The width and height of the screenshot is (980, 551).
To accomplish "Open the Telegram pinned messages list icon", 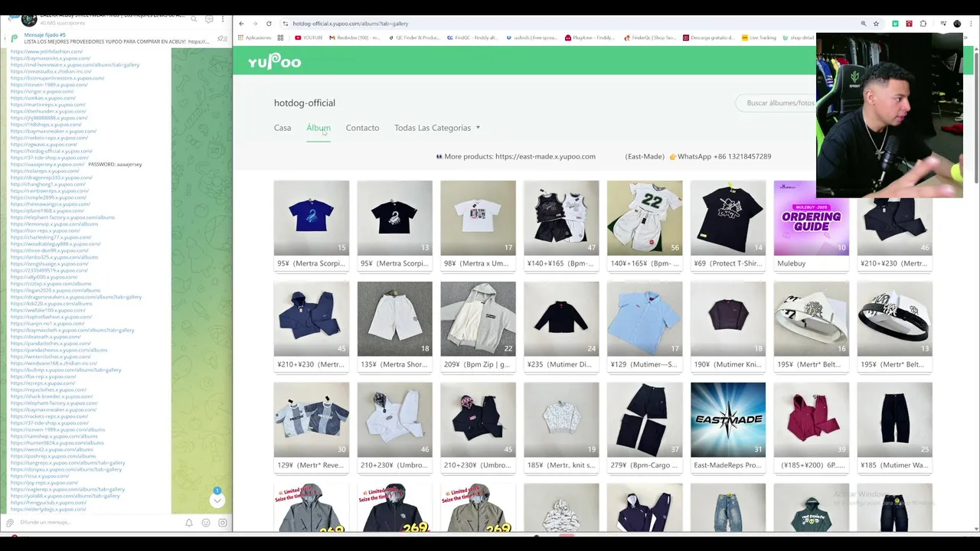I will point(222,38).
